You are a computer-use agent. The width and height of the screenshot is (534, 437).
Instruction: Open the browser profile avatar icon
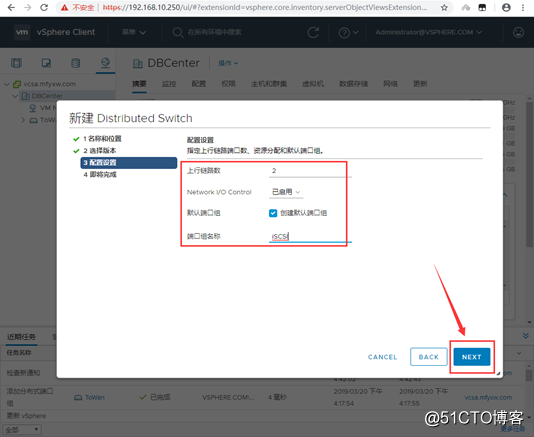[x=506, y=7]
